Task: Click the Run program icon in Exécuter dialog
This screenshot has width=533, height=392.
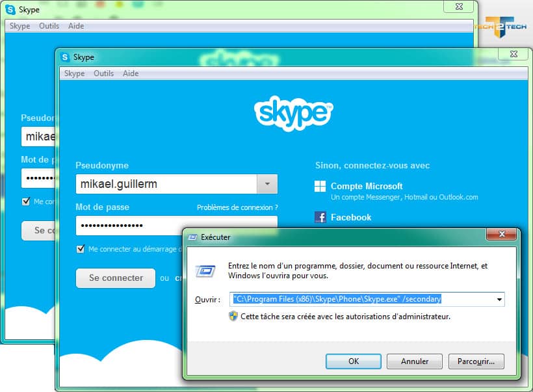Action: click(205, 270)
